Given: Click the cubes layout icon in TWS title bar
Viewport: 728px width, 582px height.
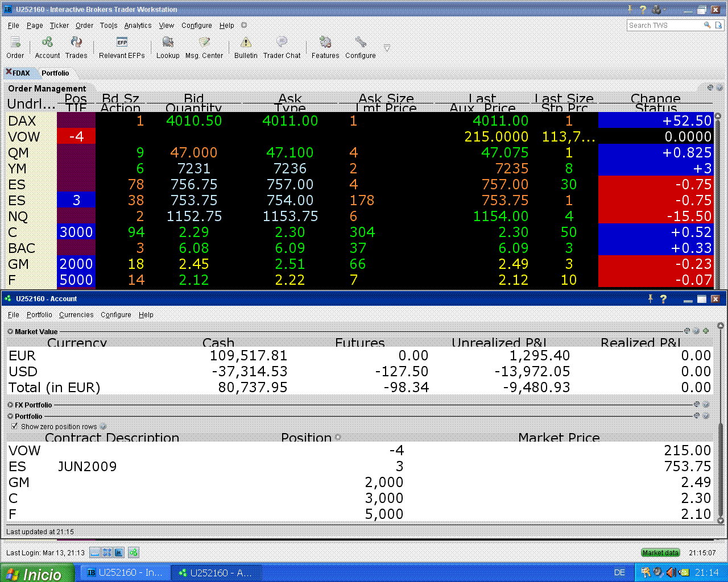Looking at the screenshot, I should click(657, 9).
